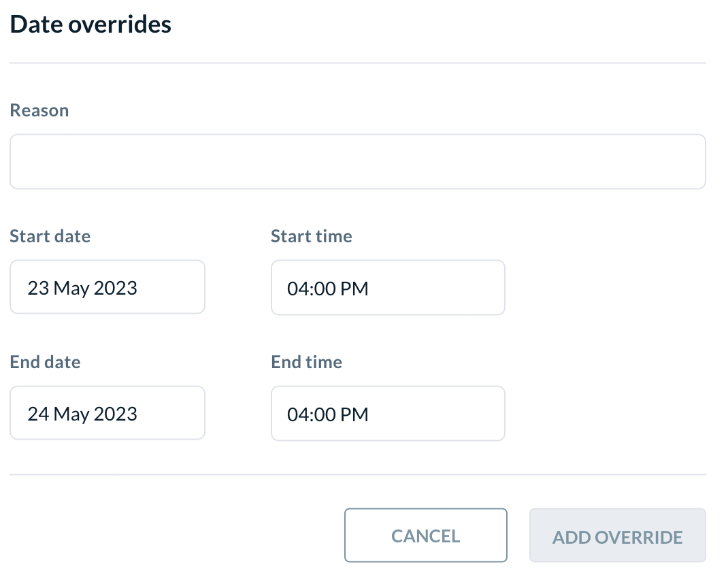
Task: Place the cursor in the empty Reason box
Action: click(357, 161)
